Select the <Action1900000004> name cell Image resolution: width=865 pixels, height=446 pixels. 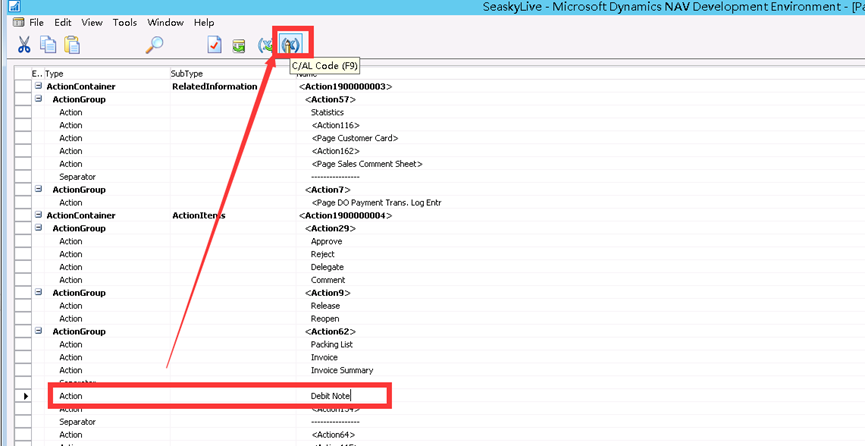click(345, 215)
